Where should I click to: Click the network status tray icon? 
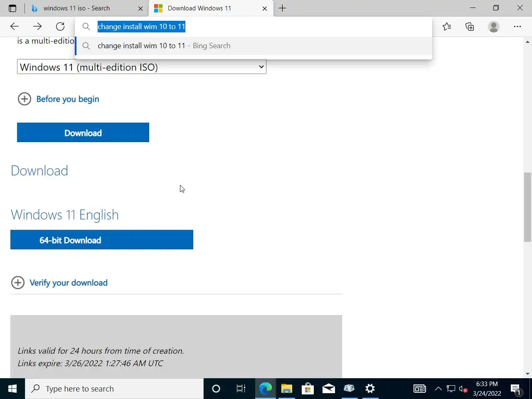[451, 389]
